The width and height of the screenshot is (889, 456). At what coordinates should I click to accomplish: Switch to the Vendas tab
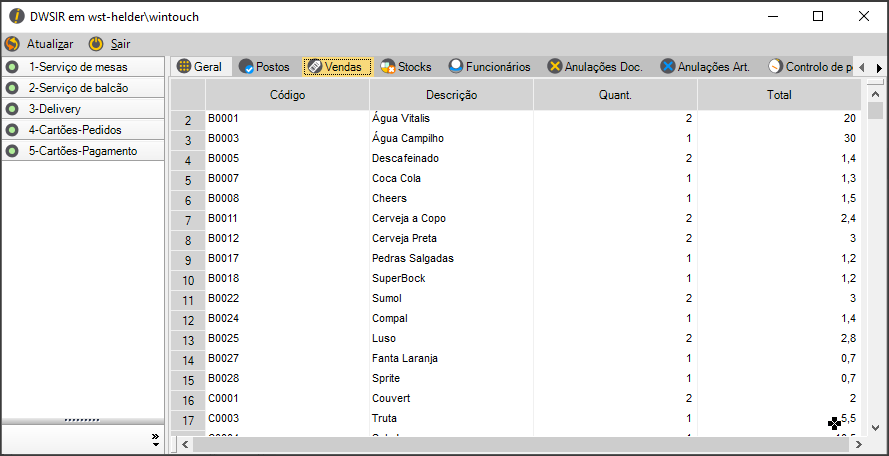tap(337, 67)
